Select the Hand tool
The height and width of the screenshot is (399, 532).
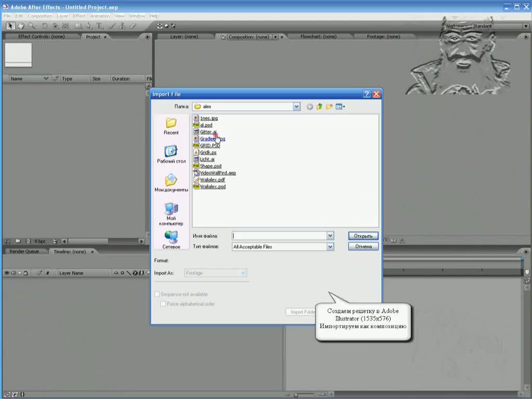(x=21, y=26)
